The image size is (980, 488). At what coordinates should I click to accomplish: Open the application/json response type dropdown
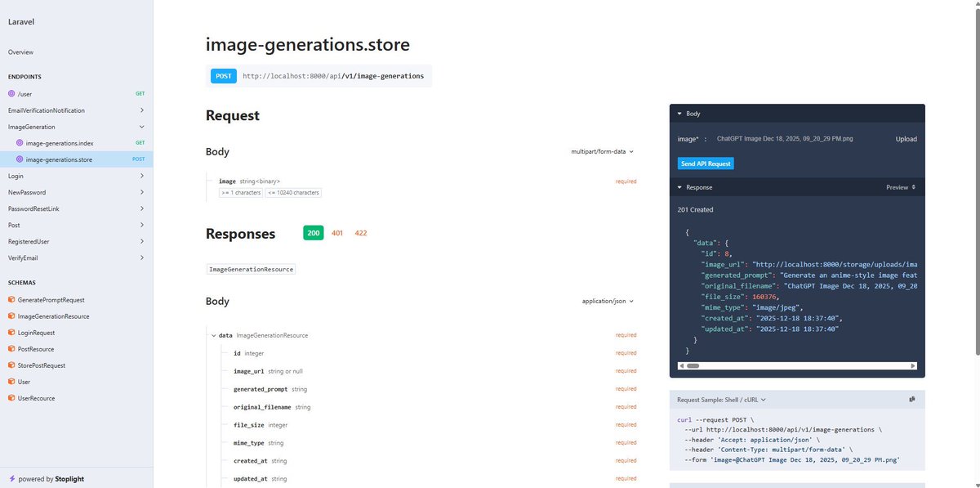tap(608, 301)
